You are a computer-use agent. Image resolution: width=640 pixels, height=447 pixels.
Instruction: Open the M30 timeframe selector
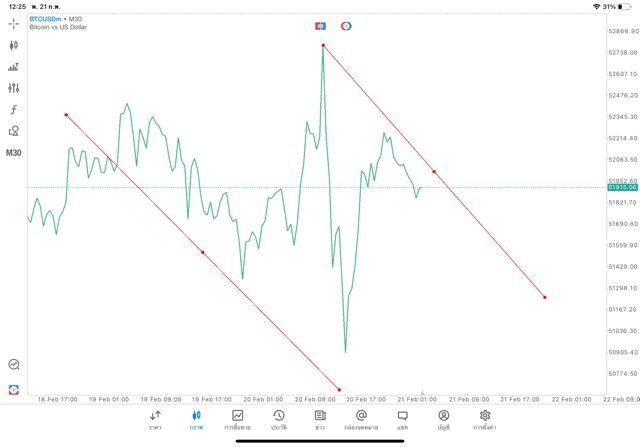coord(14,153)
